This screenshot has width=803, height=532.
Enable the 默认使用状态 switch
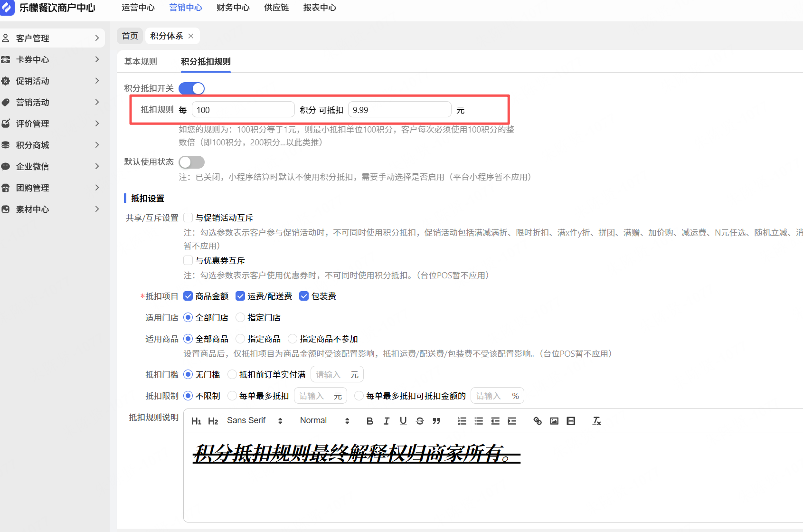coord(192,162)
